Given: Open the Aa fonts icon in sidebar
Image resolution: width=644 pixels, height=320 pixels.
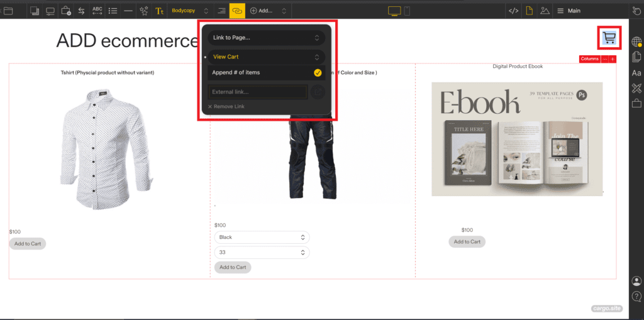Looking at the screenshot, I should pos(636,73).
